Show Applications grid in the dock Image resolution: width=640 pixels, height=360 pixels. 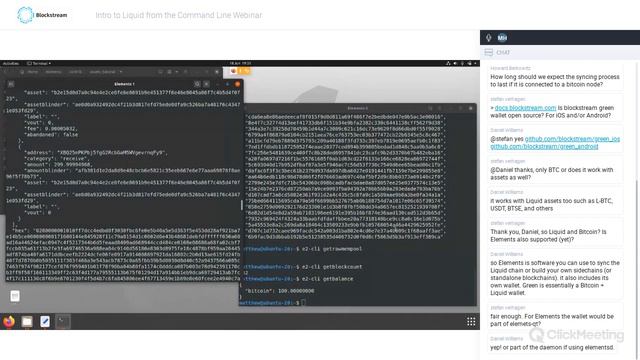click(x=471, y=322)
